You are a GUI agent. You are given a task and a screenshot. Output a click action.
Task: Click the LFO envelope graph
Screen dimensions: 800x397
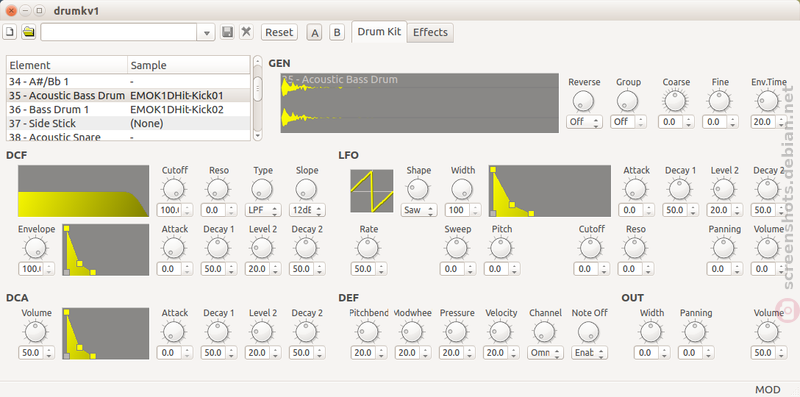point(549,191)
